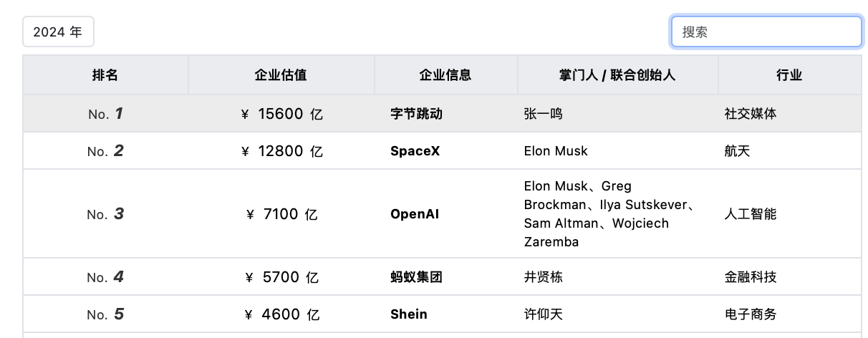Sort by 企业估值 column header

coord(281,75)
